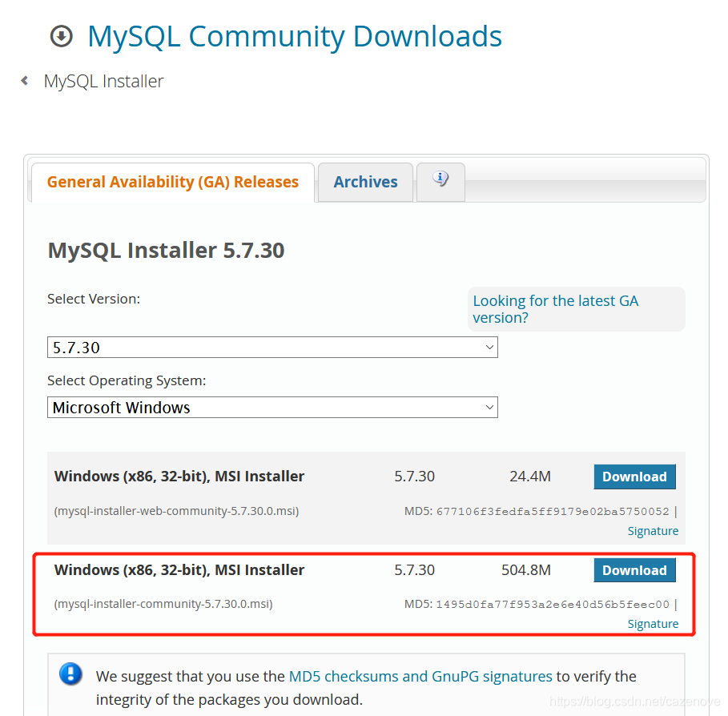This screenshot has width=728, height=716.
Task: Open Looking for the latest GA version link
Action: click(555, 309)
